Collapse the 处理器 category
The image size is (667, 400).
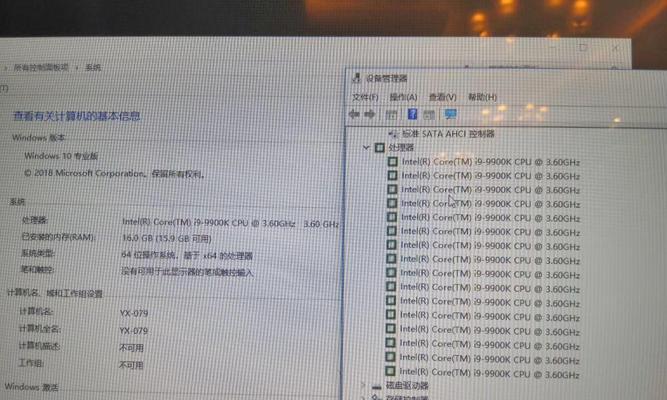point(366,148)
